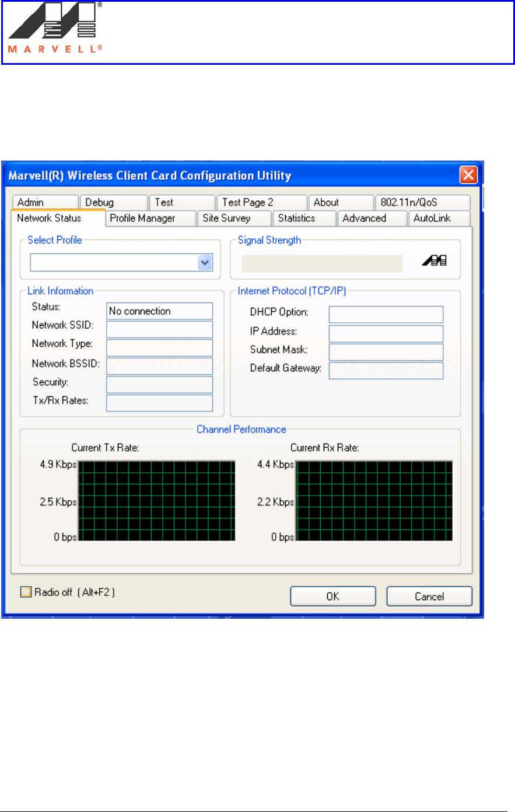Click the Link Information group title
The height and width of the screenshot is (812, 515).
(61, 291)
